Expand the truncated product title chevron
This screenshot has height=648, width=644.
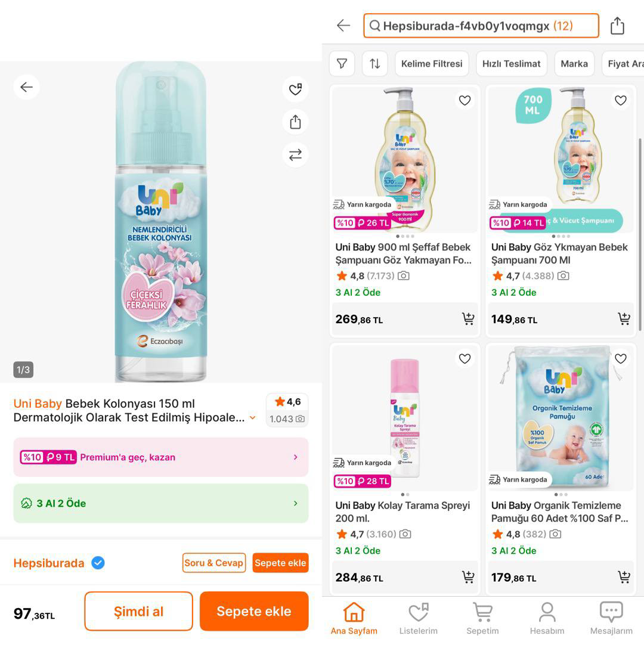coord(253,418)
